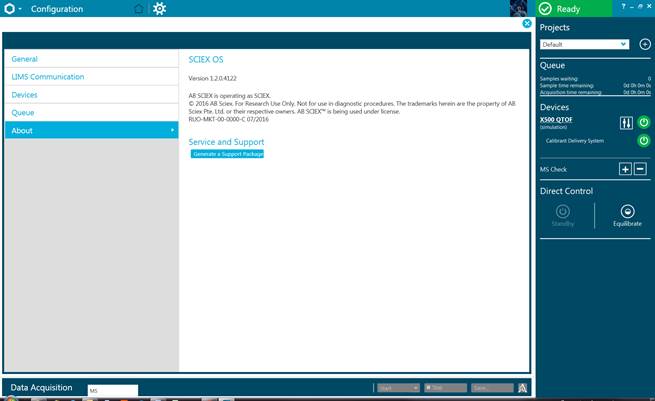The width and height of the screenshot is (655, 401).
Task: Click the Samples waiting label
Action: (559, 79)
